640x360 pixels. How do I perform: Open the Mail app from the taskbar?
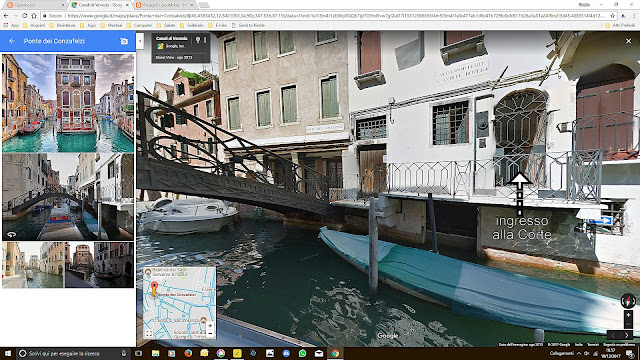click(319, 353)
